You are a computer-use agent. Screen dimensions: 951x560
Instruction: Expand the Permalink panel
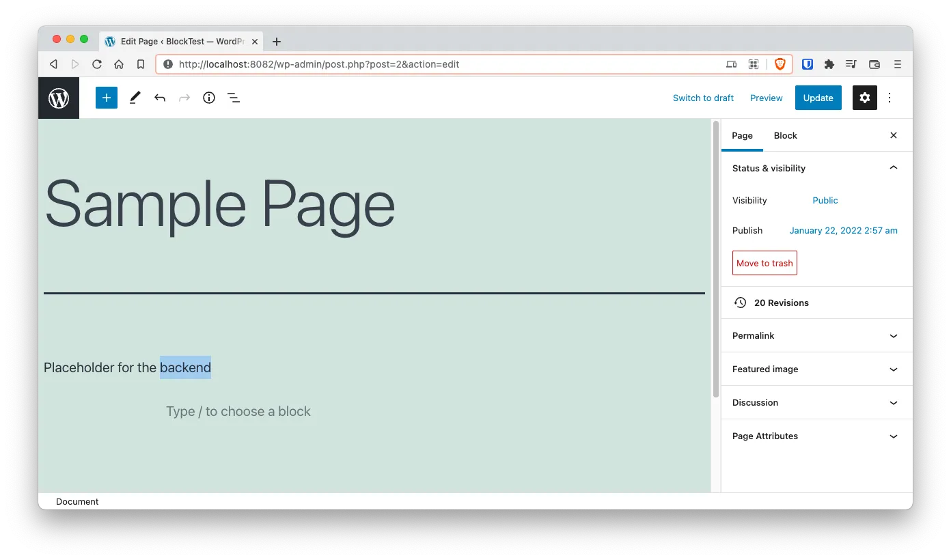click(817, 336)
